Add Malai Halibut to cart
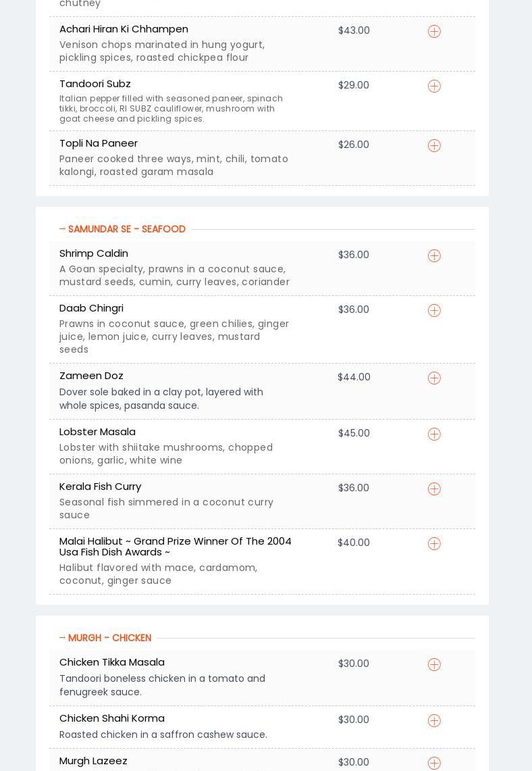 pyautogui.click(x=434, y=544)
